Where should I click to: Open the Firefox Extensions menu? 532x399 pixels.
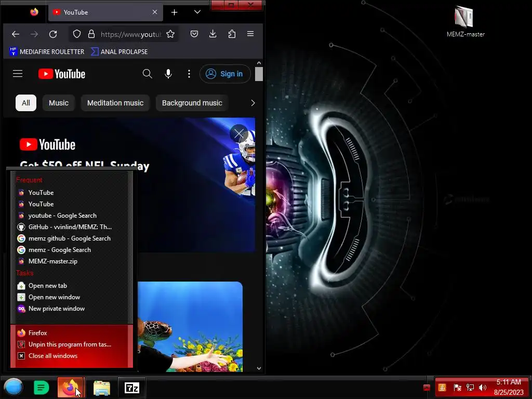(232, 34)
